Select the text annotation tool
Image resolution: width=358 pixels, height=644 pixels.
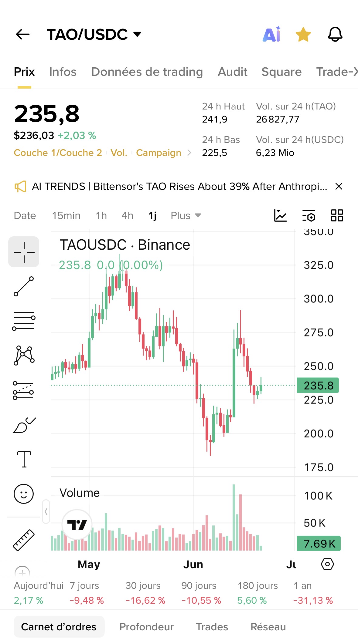coord(24,459)
